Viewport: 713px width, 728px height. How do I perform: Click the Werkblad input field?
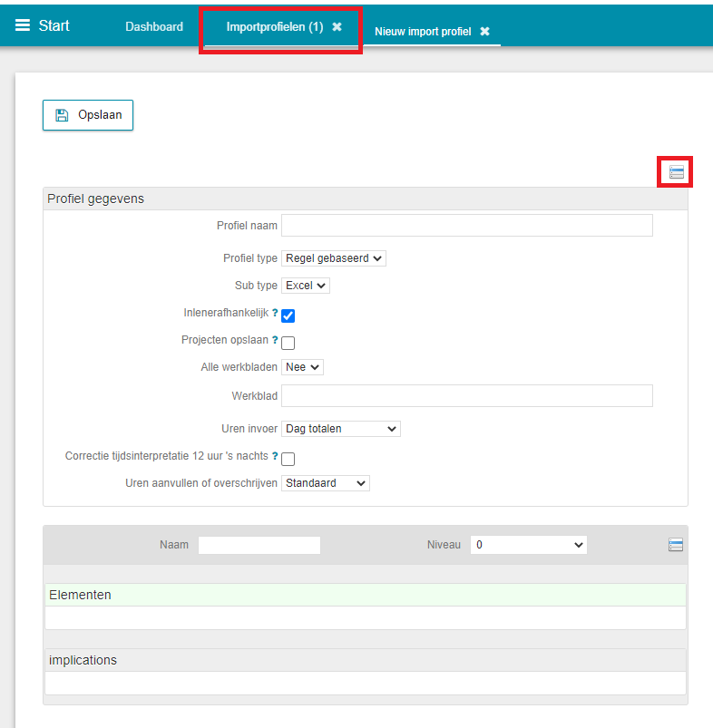(x=466, y=396)
